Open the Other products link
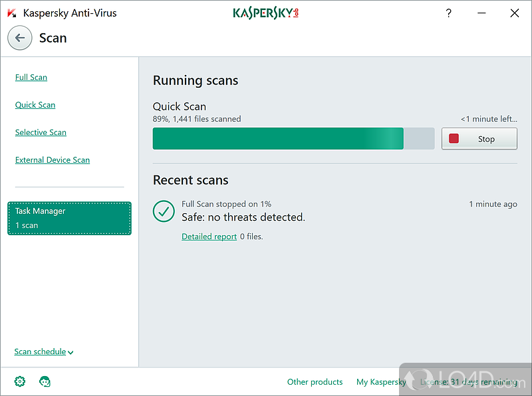Viewport: 532px width, 396px height. tap(315, 382)
